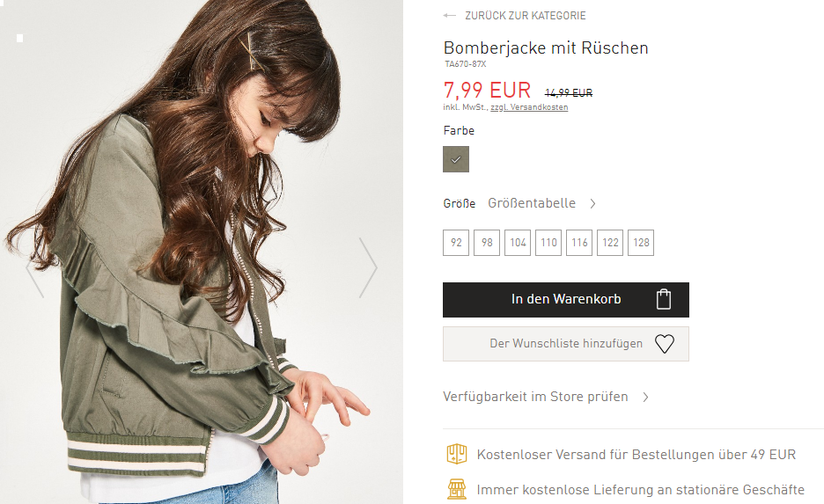The height and width of the screenshot is (504, 824).
Task: Show the next product image arrow
Action: (x=368, y=267)
